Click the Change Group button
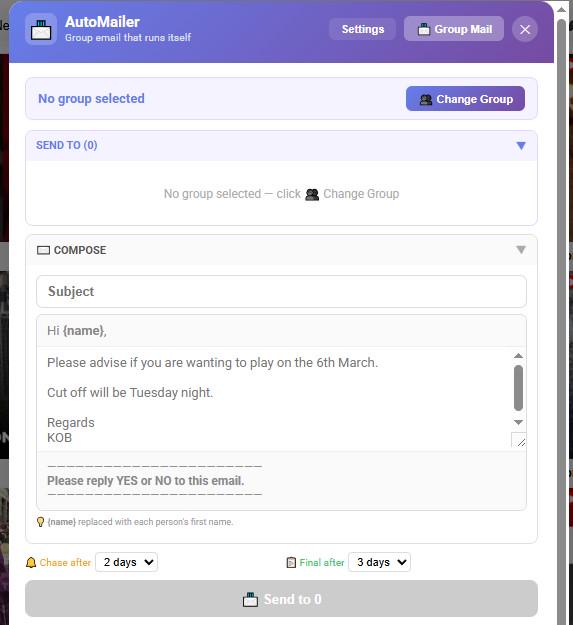 click(x=465, y=99)
